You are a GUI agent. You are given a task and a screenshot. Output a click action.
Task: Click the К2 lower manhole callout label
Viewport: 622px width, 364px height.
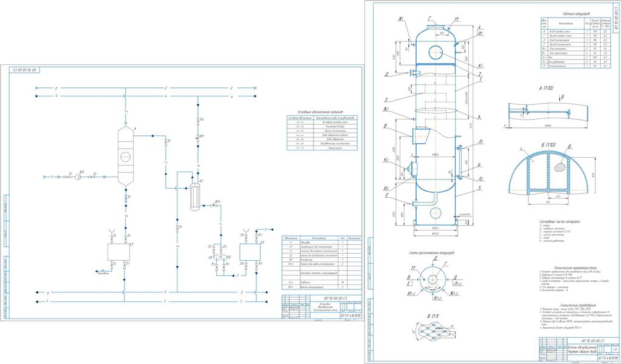click(x=384, y=160)
